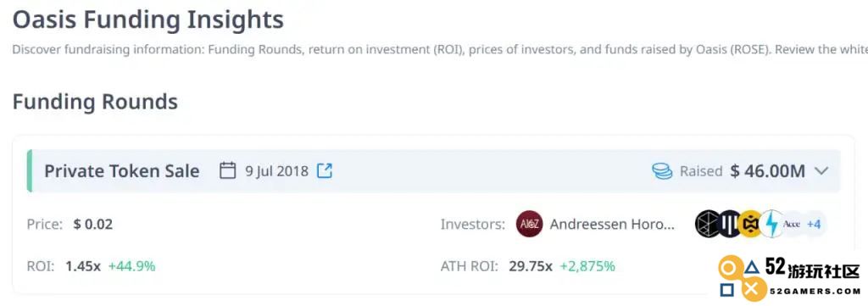868x306 pixels.
Task: Expand the Private Token Sale round chevron
Action: pyautogui.click(x=822, y=171)
